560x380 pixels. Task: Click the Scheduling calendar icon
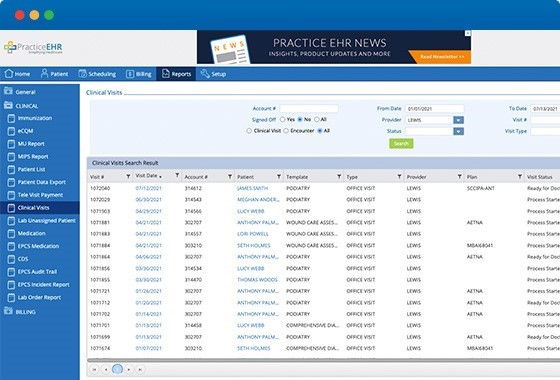pos(82,74)
